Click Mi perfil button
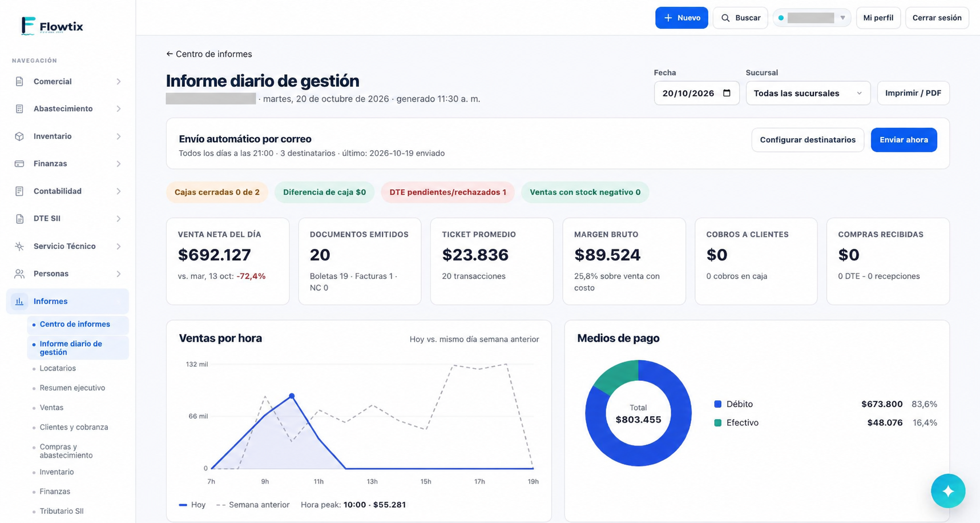The width and height of the screenshot is (980, 523). (878, 18)
